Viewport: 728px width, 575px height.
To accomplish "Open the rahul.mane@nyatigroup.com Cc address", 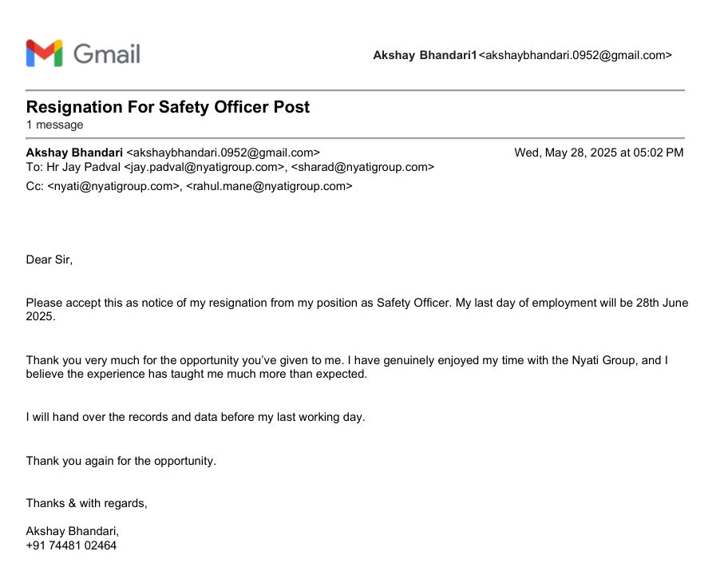I will [x=269, y=186].
